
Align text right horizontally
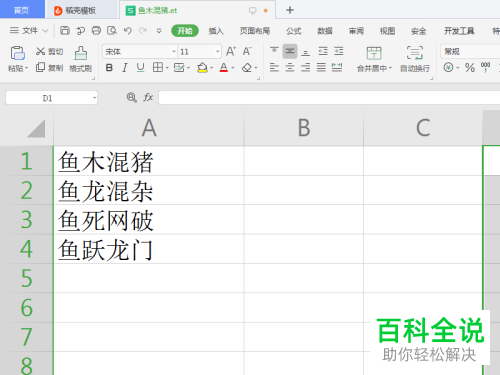coord(305,68)
